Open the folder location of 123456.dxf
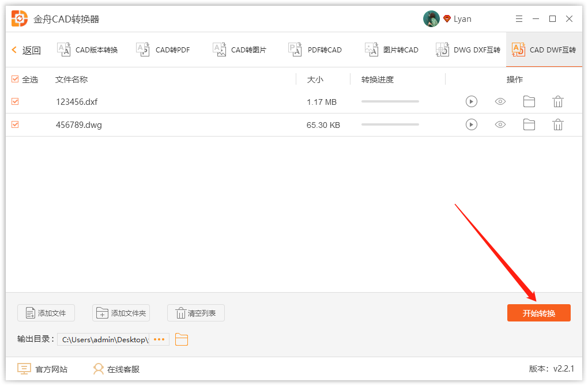 (x=529, y=101)
